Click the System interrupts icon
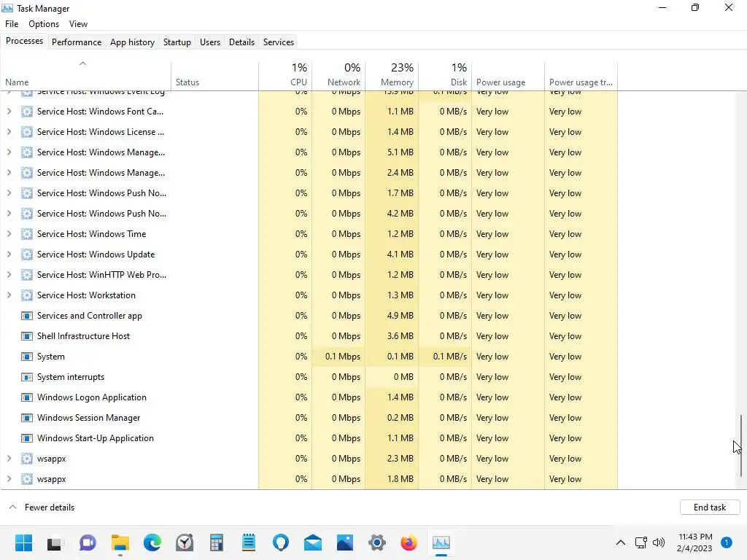The width and height of the screenshot is (747, 560). 27,377
